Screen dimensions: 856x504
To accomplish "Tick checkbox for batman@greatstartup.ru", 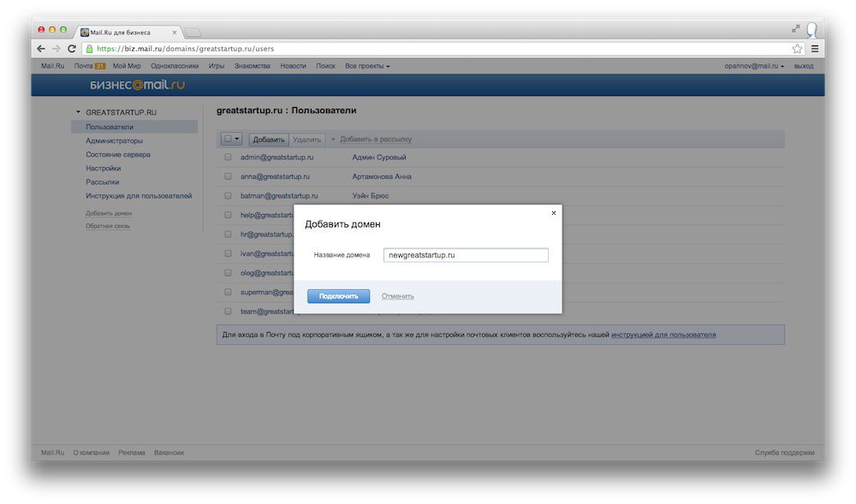I will pyautogui.click(x=229, y=195).
